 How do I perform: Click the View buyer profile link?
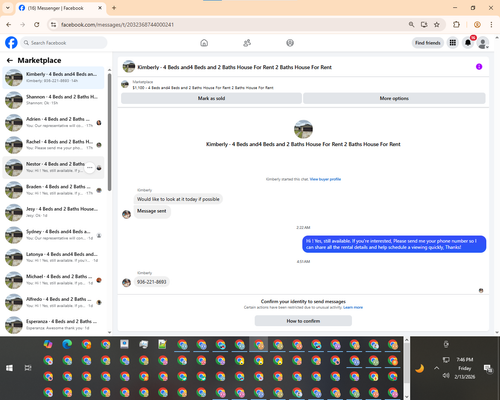click(x=325, y=179)
